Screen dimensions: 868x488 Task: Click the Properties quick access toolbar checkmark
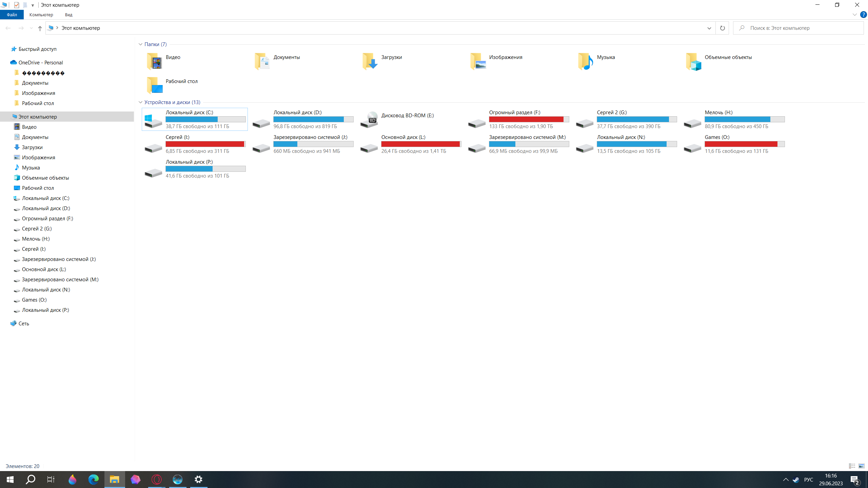(17, 5)
